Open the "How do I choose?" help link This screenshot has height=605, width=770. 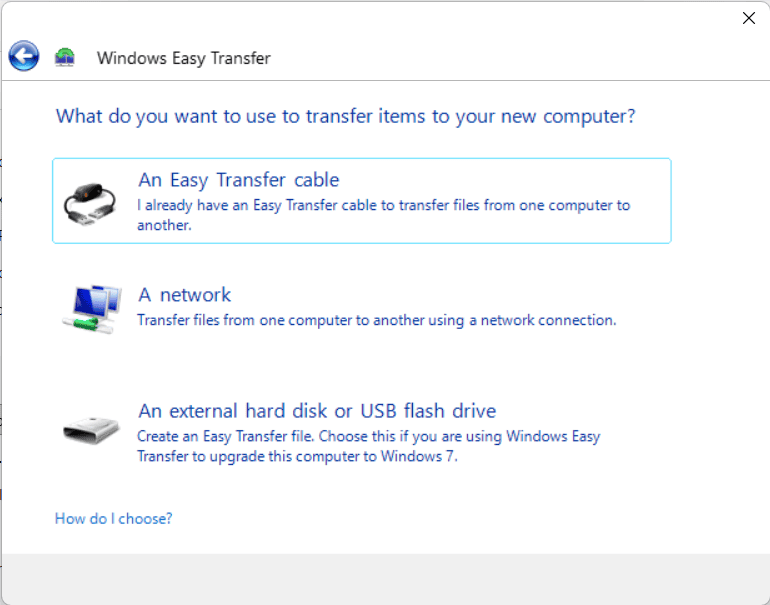click(113, 519)
